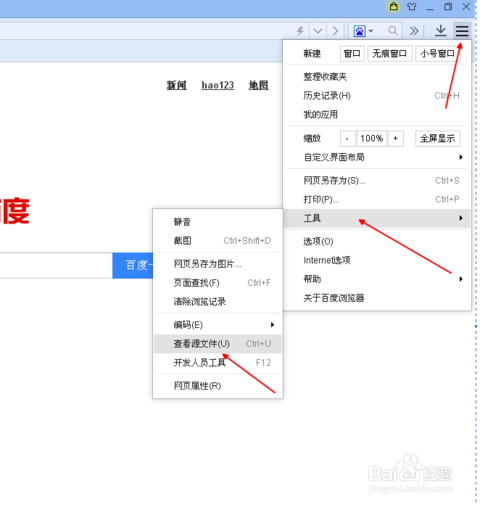Expand the 工具 submenu item
Image resolution: width=480 pixels, height=505 pixels.
377,218
